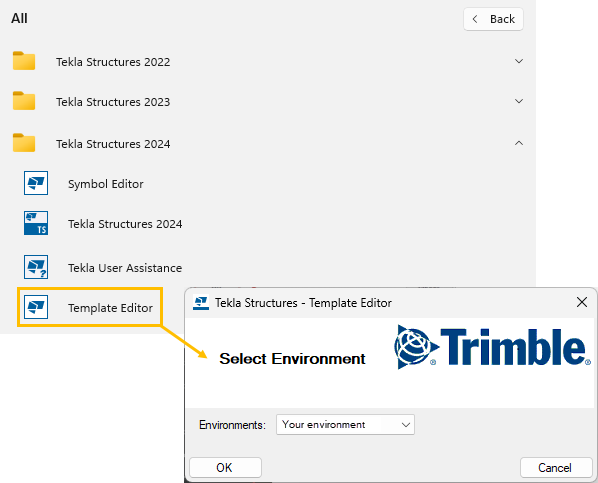Screen dimensions: 598x483
Task: Cancel the Select Environment dialog
Action: coord(556,468)
